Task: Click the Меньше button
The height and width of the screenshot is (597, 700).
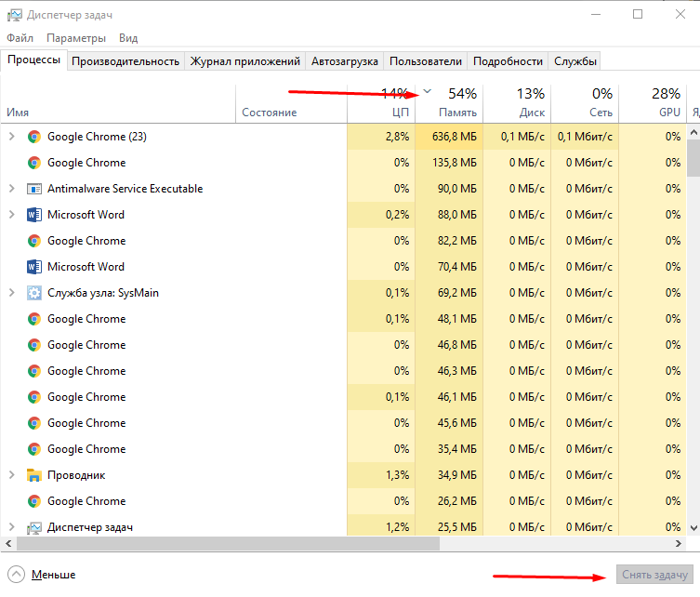Action: coord(42,575)
